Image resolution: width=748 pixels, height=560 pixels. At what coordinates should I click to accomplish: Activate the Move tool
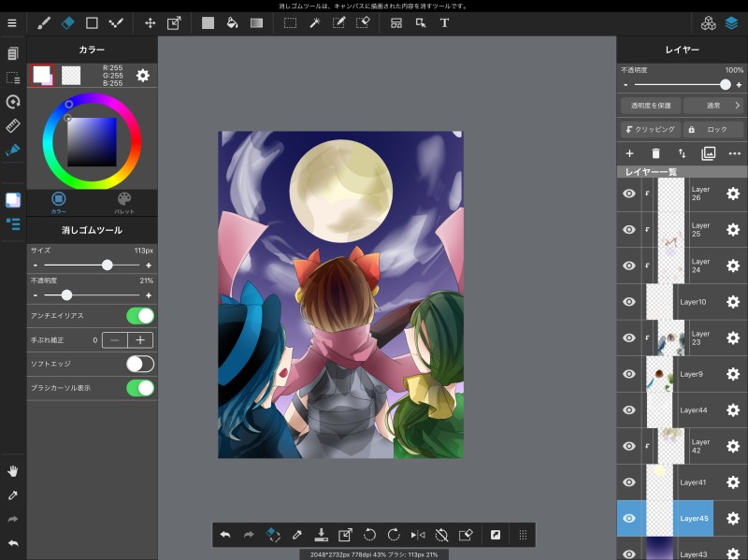[x=150, y=22]
